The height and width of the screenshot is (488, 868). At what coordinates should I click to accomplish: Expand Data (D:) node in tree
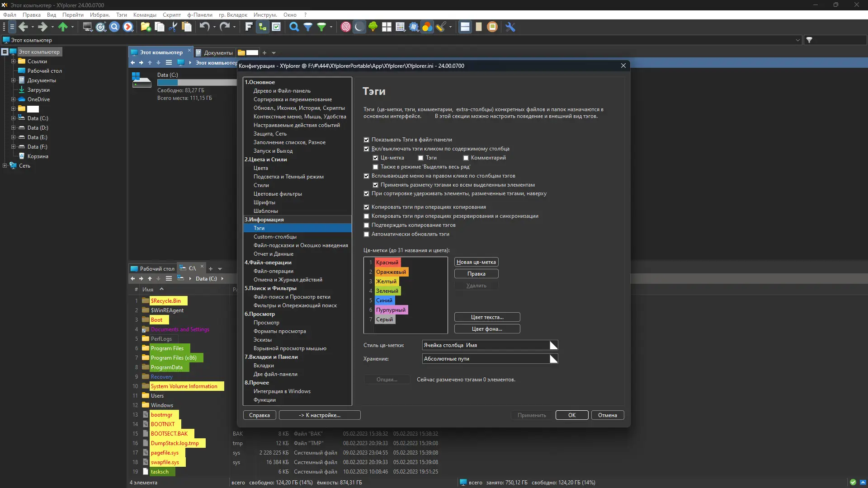(x=13, y=128)
